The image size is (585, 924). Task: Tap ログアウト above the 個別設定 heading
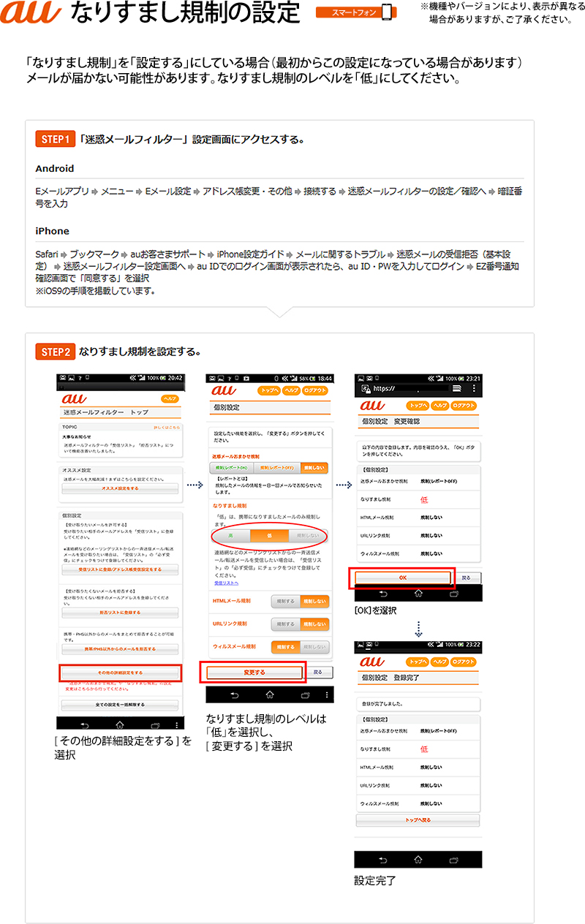click(317, 391)
